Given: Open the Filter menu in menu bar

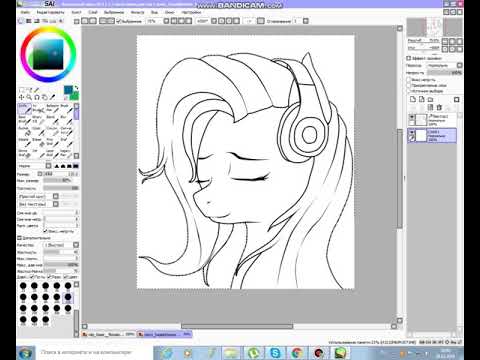Looking at the screenshot, I should coord(137,12).
